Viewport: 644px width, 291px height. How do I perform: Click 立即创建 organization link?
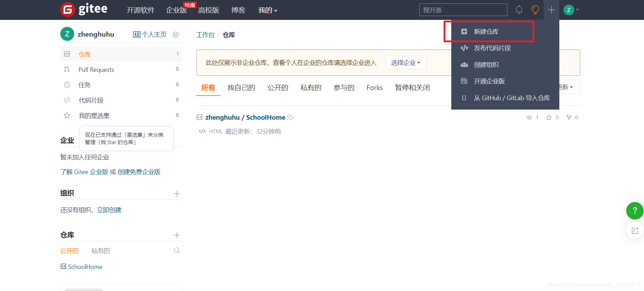click(x=109, y=210)
